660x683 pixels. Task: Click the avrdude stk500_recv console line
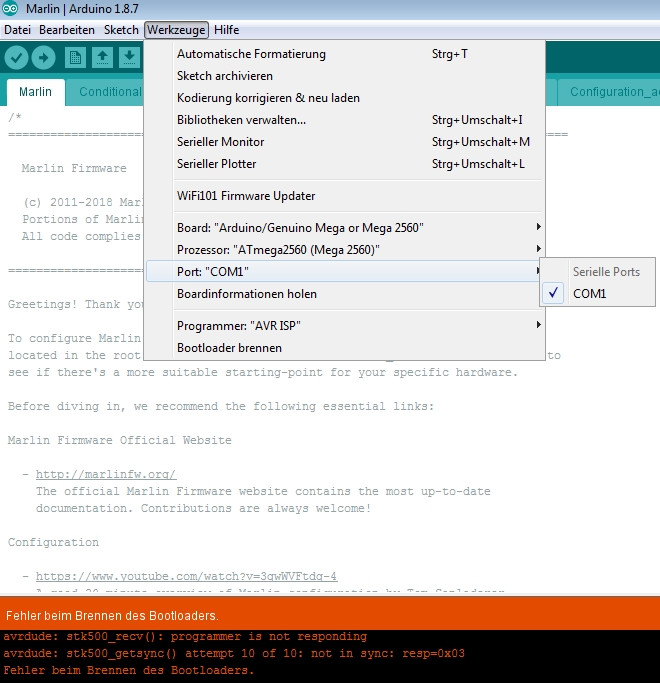pyautogui.click(x=185, y=636)
